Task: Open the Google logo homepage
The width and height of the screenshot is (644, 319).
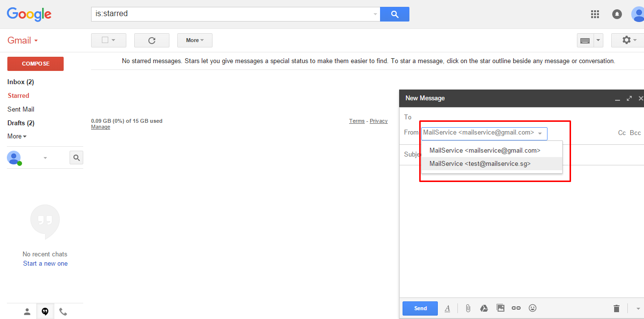Action: coord(29,14)
